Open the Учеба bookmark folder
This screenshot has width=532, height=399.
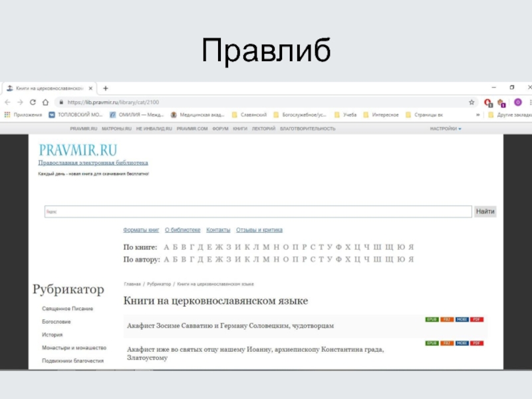(345, 115)
